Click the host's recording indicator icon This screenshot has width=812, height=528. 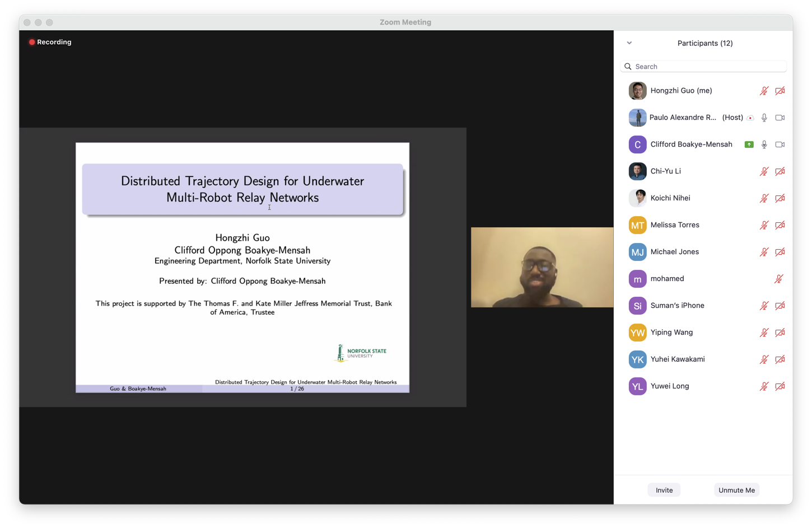[x=750, y=118]
